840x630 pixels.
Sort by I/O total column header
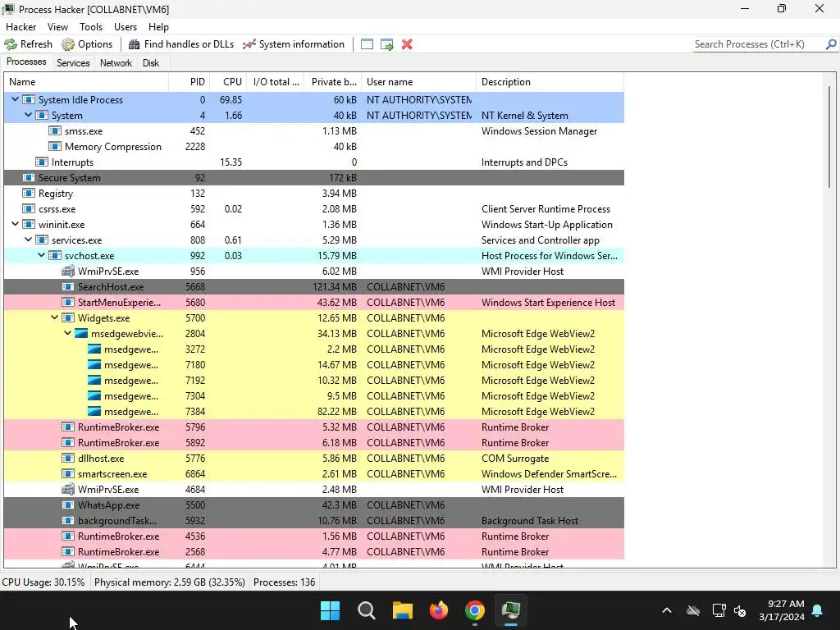pyautogui.click(x=276, y=82)
